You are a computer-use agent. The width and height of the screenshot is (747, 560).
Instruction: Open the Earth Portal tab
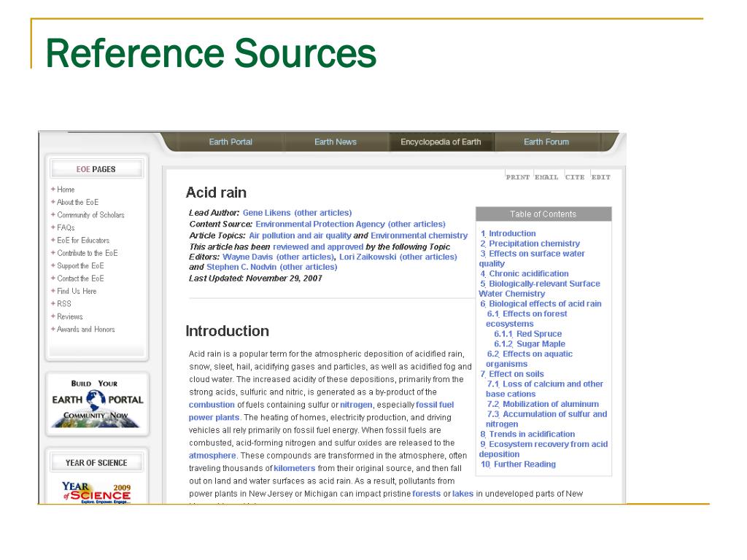231,142
